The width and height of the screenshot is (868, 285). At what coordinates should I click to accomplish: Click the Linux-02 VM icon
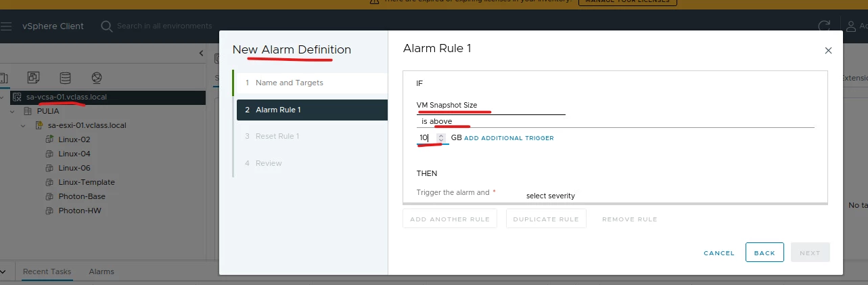pyautogui.click(x=49, y=139)
